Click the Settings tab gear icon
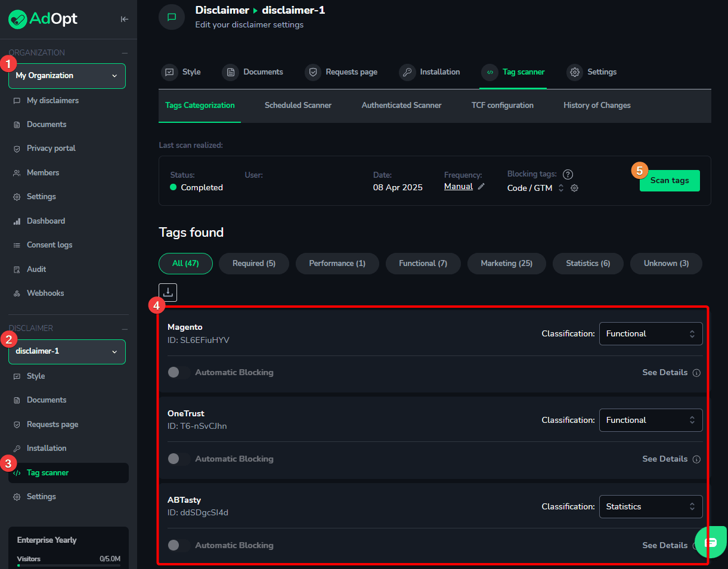Screen dimensions: 728x569 tap(575, 72)
